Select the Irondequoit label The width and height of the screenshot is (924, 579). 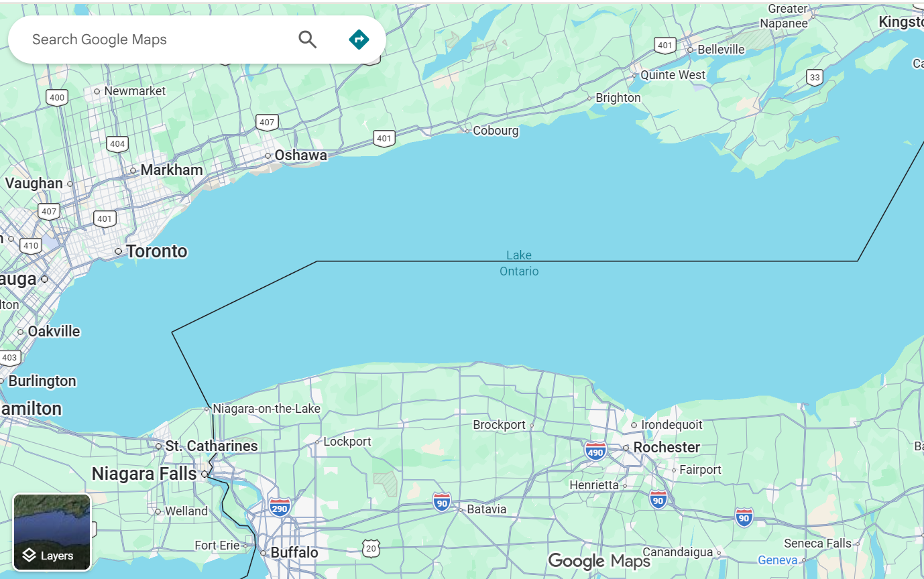point(672,425)
